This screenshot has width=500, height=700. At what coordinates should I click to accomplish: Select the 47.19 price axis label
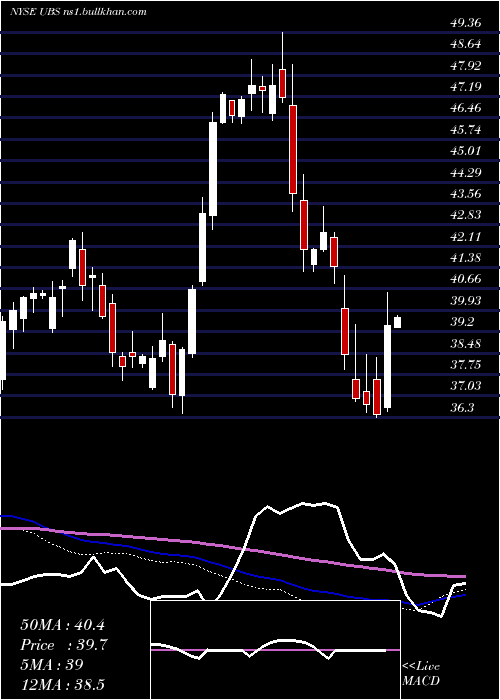click(466, 87)
